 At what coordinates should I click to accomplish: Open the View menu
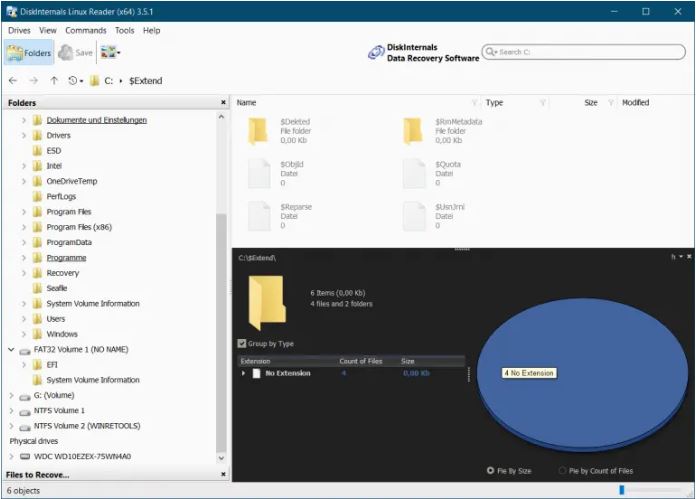pyautogui.click(x=47, y=31)
